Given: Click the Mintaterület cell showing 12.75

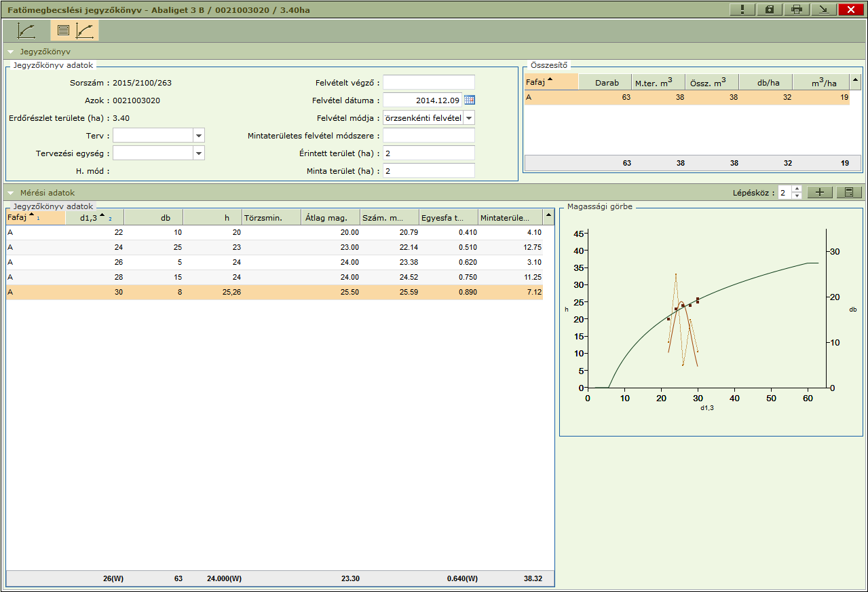Looking at the screenshot, I should coord(510,247).
